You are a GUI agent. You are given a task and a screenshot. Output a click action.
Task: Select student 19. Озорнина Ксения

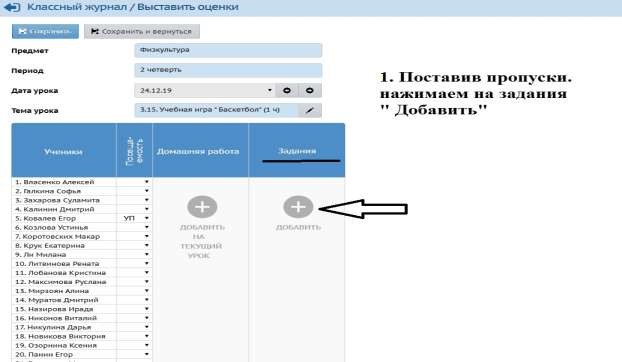coord(56,345)
